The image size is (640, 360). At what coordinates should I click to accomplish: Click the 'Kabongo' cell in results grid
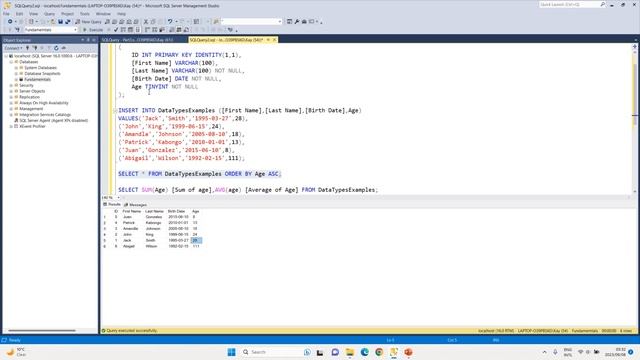[153, 223]
